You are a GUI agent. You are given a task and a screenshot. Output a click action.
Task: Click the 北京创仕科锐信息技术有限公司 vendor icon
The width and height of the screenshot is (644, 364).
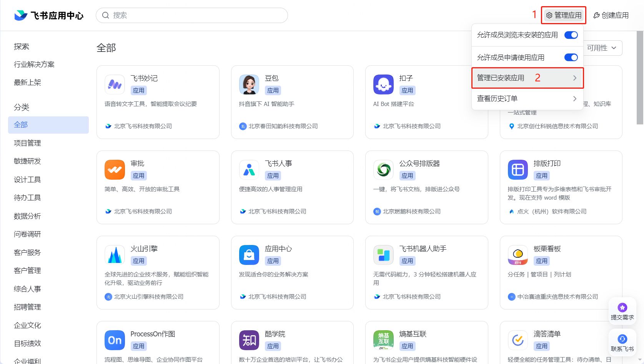tap(511, 126)
